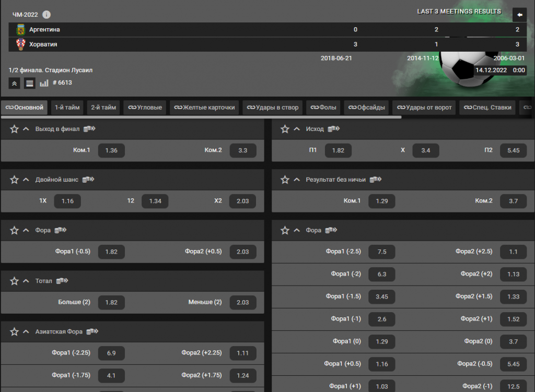535x392 pixels.
Task: Pick Больше (2) total at 1.82
Action: 111,302
